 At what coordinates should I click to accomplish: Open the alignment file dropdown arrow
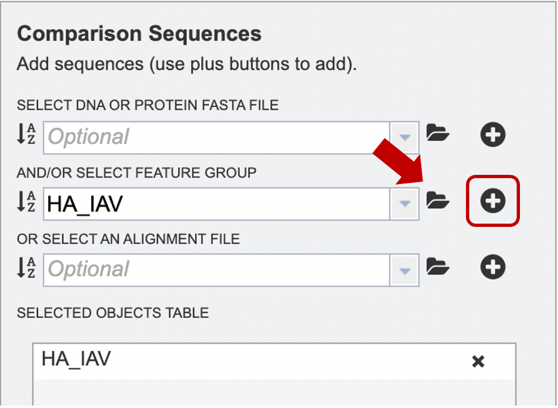405,270
